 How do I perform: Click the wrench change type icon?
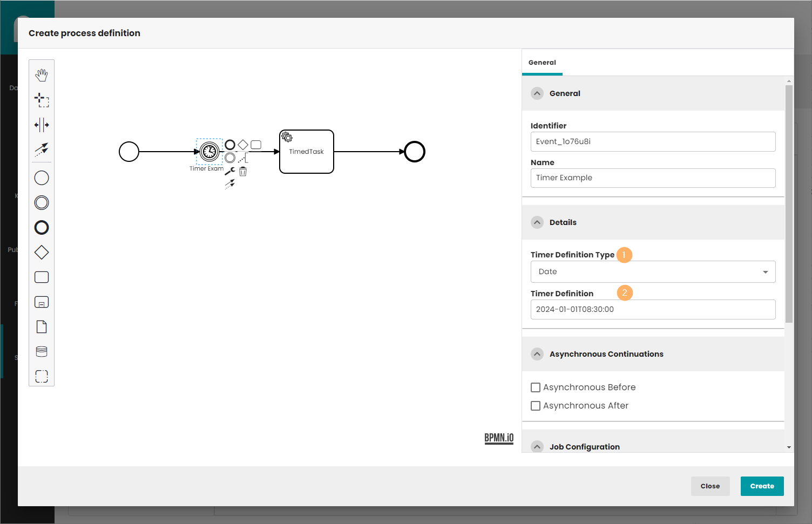click(x=230, y=172)
